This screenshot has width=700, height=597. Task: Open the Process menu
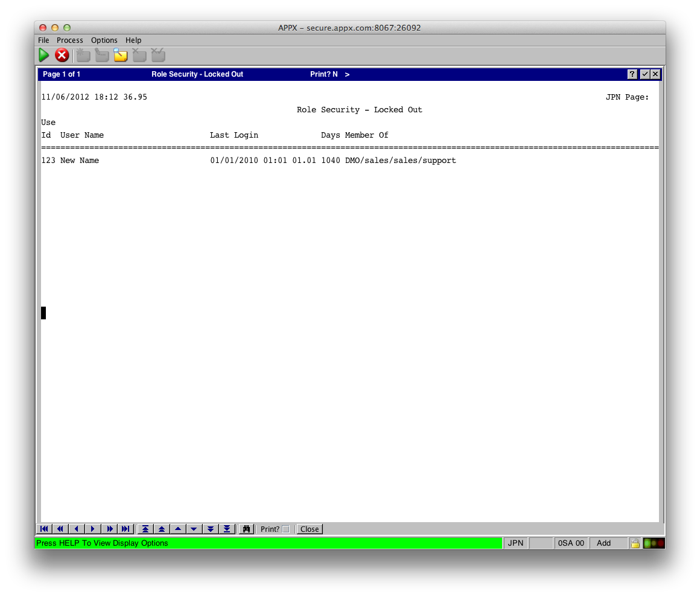coord(70,40)
